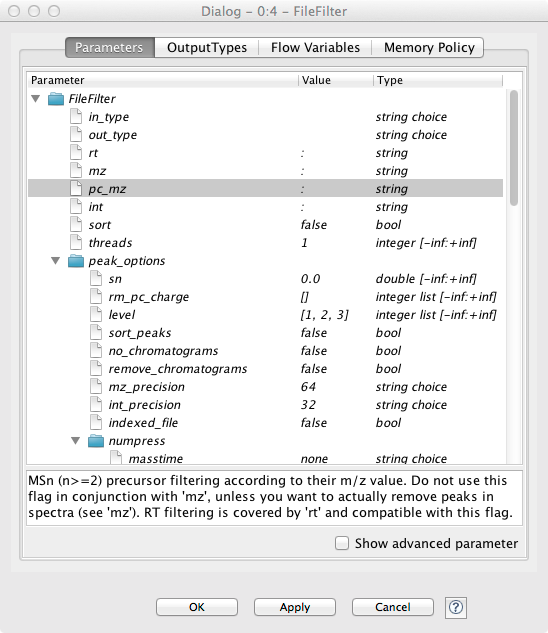
Task: Click the mz_precision value 64
Action: [308, 387]
